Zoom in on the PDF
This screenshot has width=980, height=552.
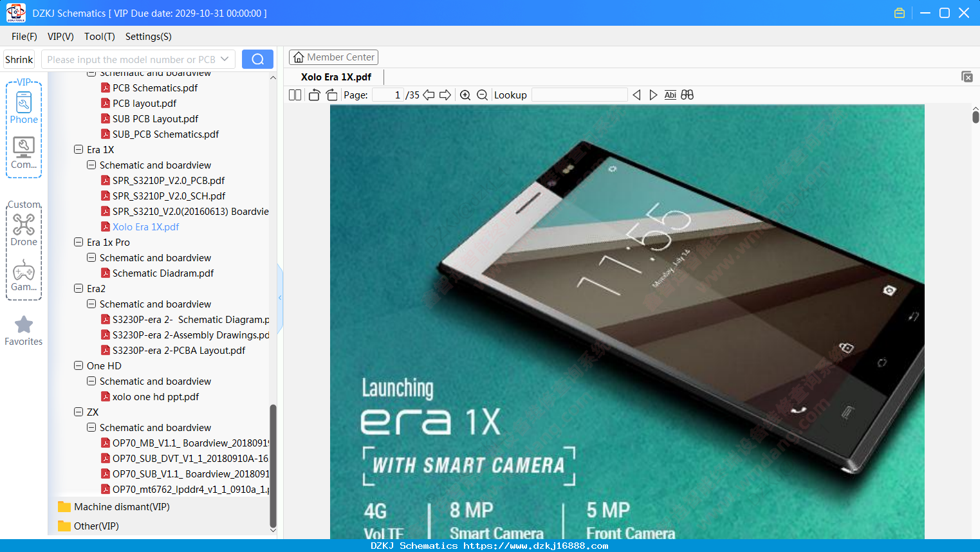click(465, 95)
